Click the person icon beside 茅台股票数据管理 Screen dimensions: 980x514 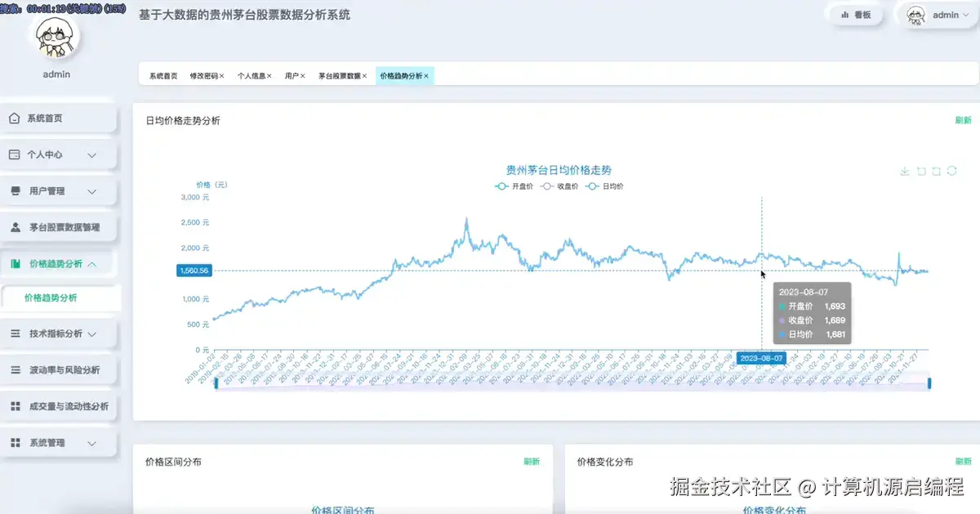(x=15, y=227)
